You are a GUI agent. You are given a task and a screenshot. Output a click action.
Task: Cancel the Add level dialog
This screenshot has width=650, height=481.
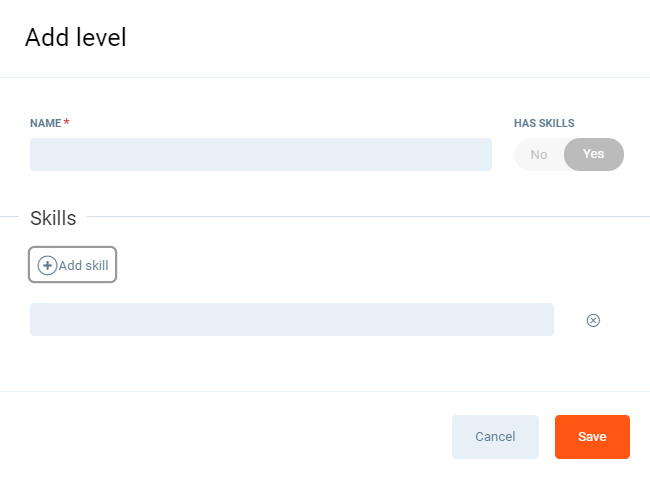495,437
